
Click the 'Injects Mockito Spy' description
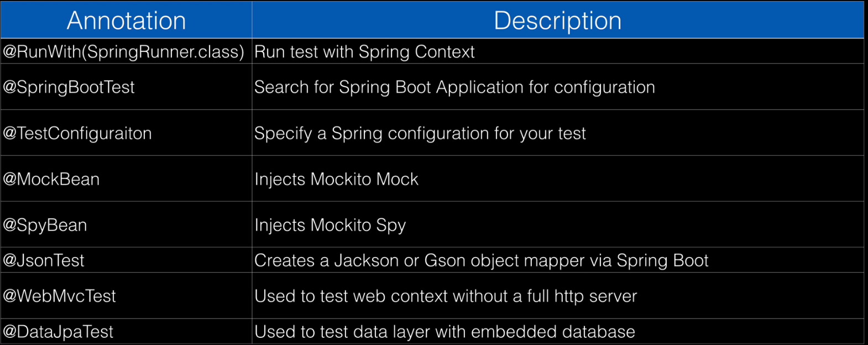(x=330, y=225)
